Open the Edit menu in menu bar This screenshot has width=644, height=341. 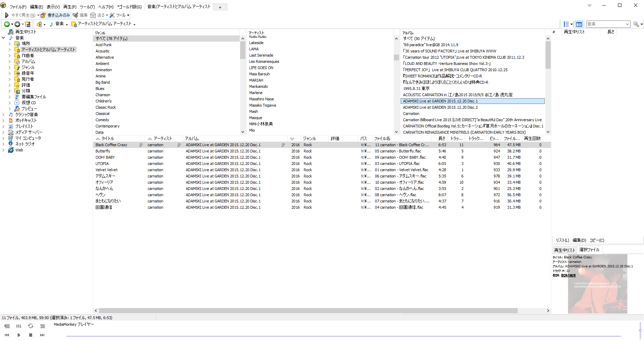(x=36, y=7)
